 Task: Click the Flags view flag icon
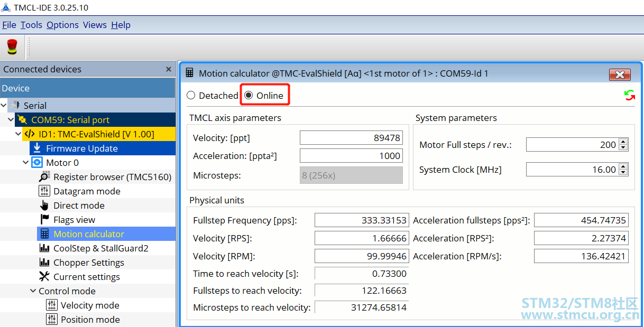(x=44, y=220)
